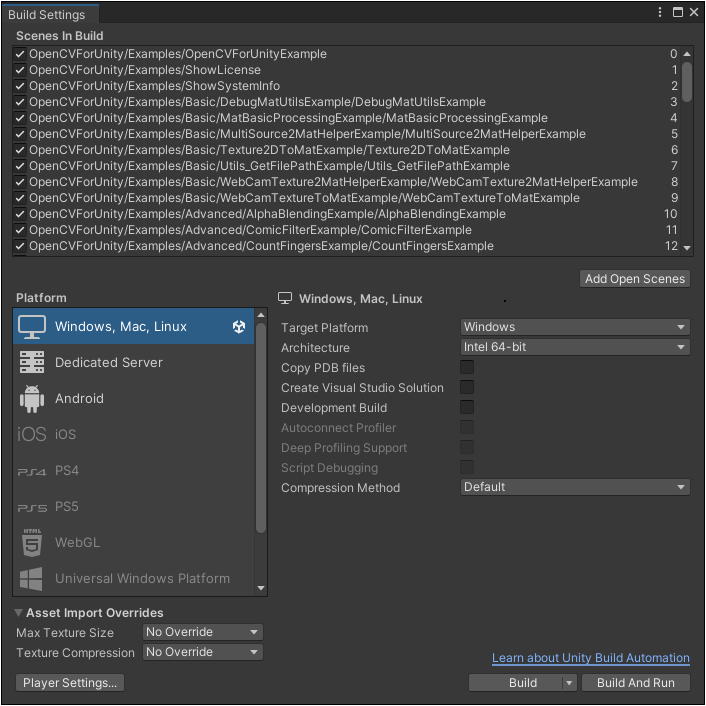Select the Universal Windows Platform entry
706x706 pixels.
click(x=133, y=579)
